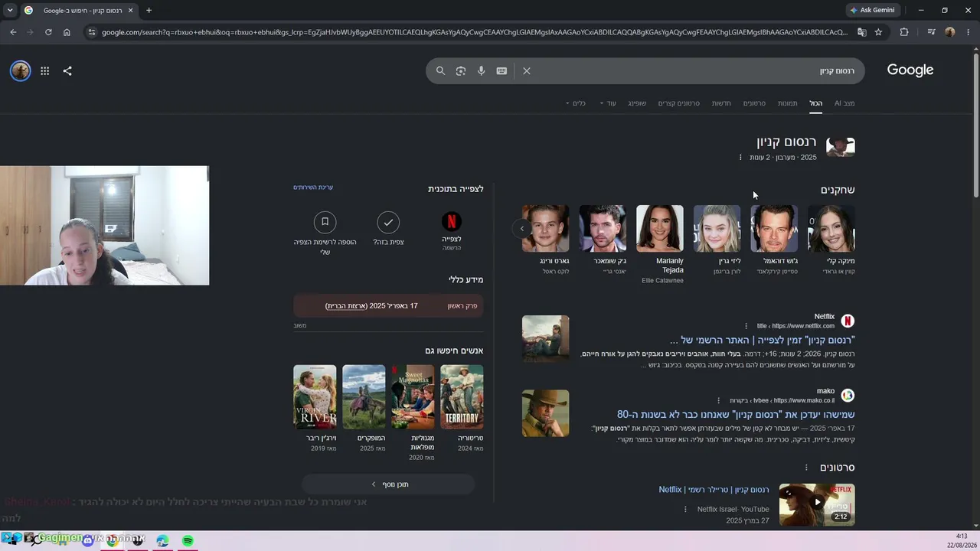Viewport: 980px width, 551px height.
Task: Click עריכת השירותים edit services link
Action: click(x=313, y=187)
